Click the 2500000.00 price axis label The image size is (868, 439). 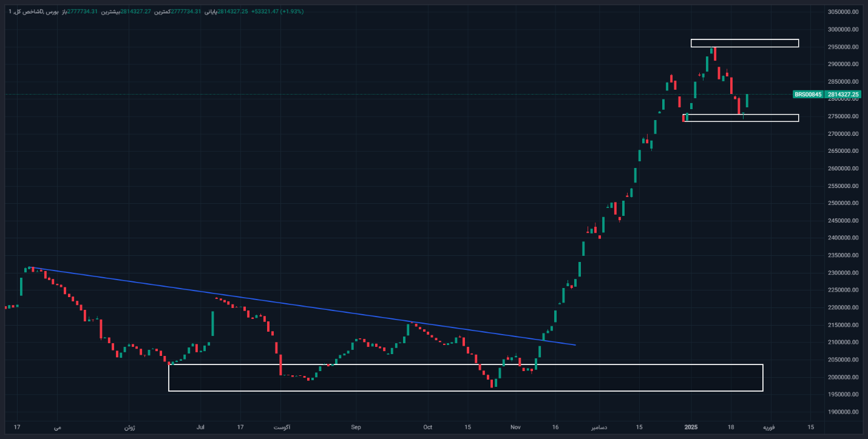(844, 203)
